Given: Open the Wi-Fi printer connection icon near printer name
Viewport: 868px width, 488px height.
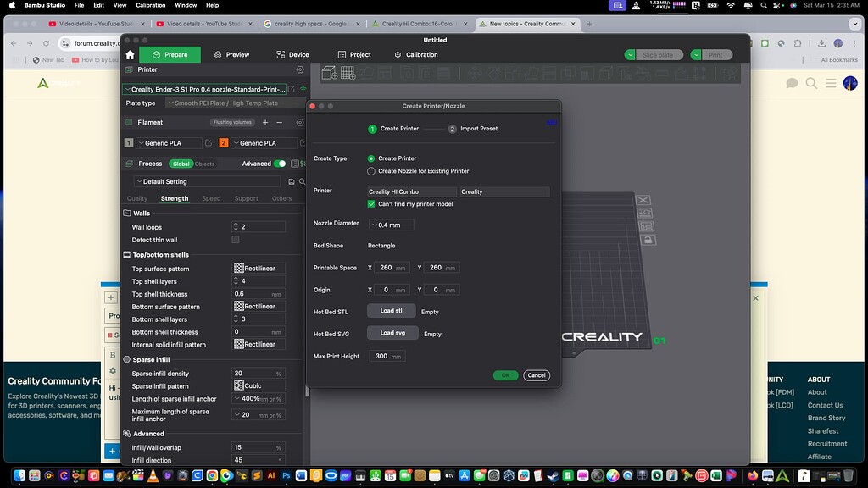Looking at the screenshot, I should point(303,89).
